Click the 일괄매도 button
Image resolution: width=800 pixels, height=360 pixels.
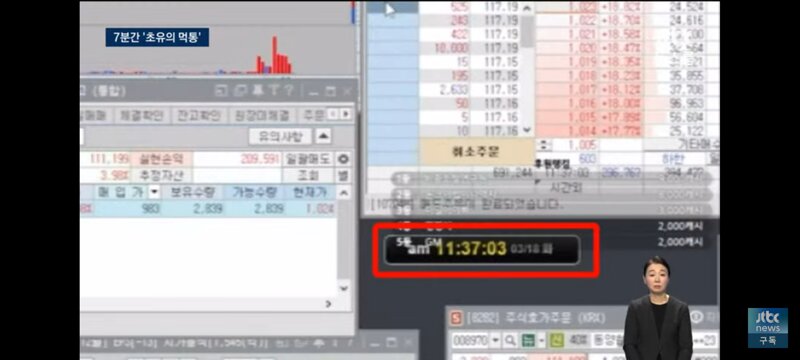[x=308, y=159]
